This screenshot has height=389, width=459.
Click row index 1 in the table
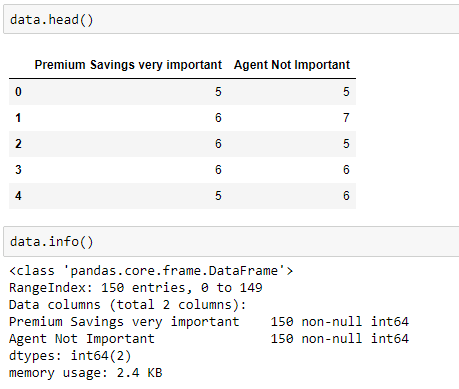click(18, 118)
